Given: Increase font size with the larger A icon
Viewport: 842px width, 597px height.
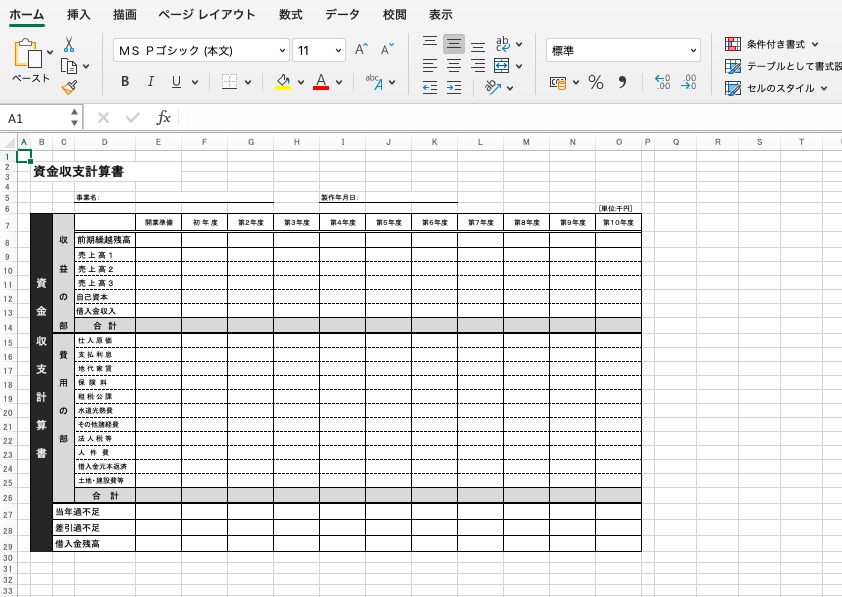Looking at the screenshot, I should (362, 49).
